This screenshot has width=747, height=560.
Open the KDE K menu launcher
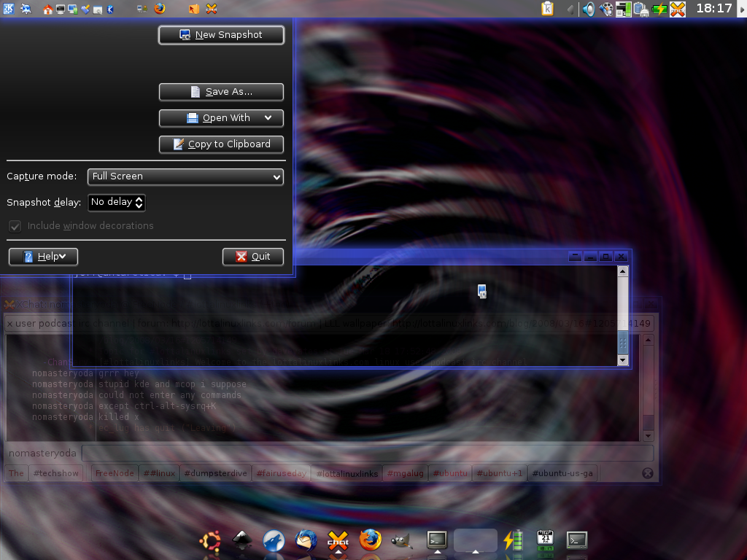[9, 8]
